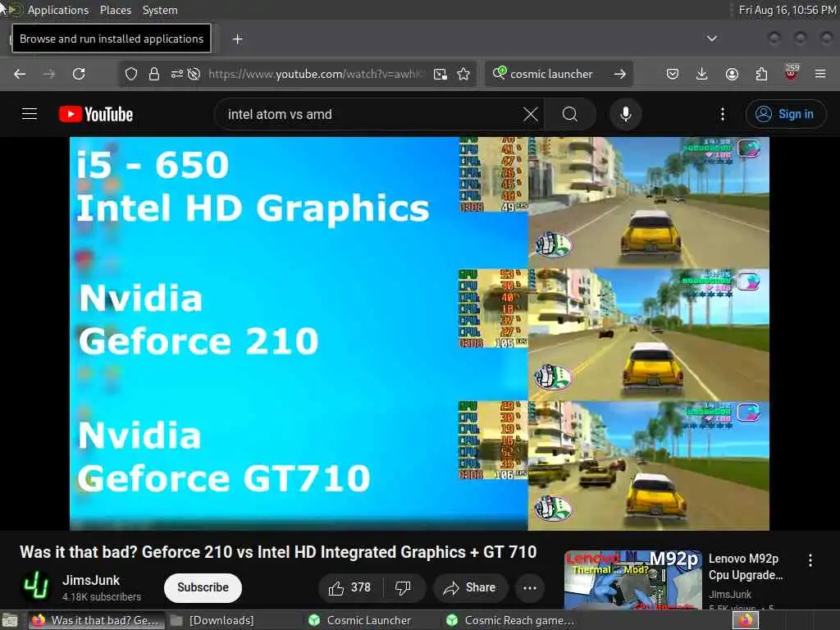This screenshot has width=840, height=630.
Task: Start voice search with microphone
Action: pyautogui.click(x=626, y=114)
